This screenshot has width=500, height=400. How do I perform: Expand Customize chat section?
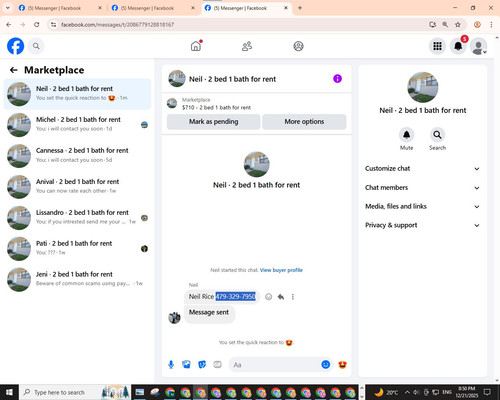point(422,169)
